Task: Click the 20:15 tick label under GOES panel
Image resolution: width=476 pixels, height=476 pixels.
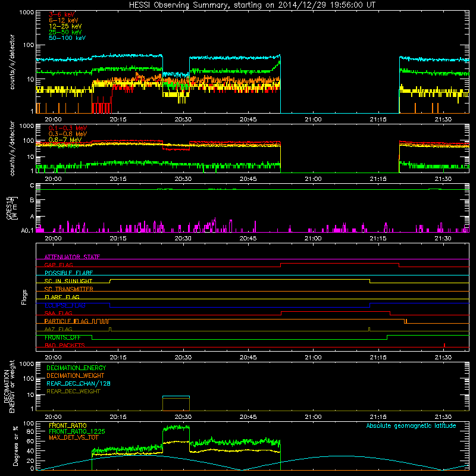Action: tap(118, 239)
